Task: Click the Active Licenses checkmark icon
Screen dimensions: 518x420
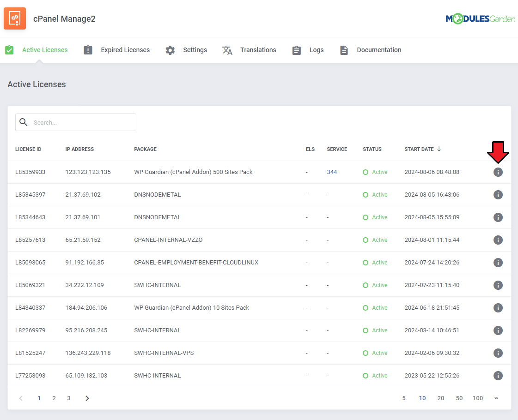Action: (9, 50)
